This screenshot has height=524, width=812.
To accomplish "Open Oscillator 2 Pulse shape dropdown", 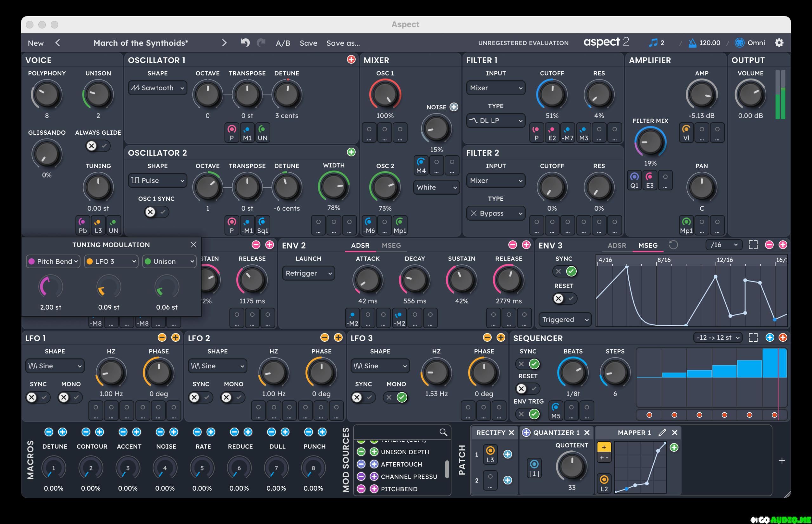I will [x=158, y=180].
